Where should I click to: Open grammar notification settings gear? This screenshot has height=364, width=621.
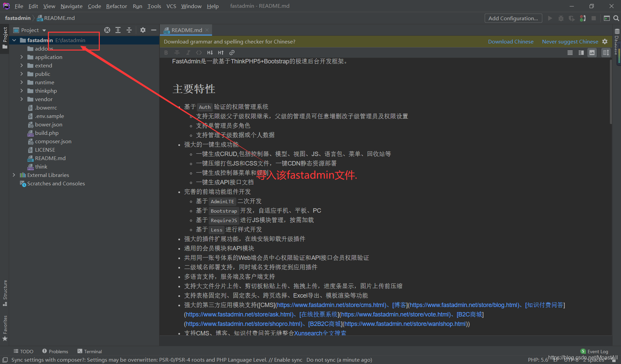[x=605, y=41]
